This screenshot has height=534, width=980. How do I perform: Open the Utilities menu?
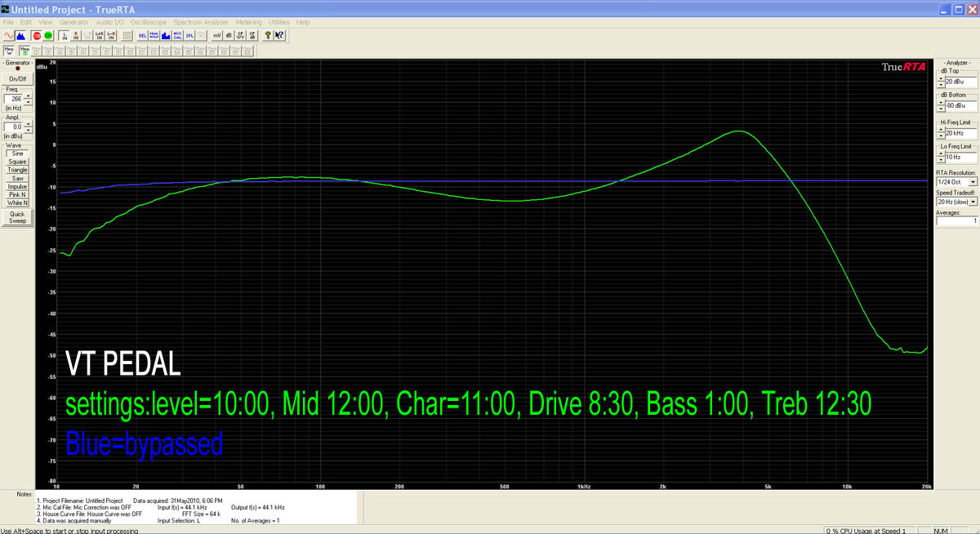pos(278,22)
